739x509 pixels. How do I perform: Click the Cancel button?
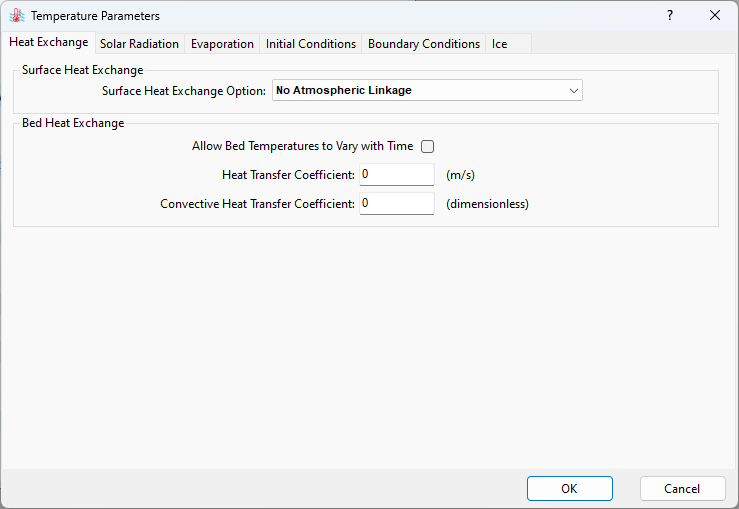[x=682, y=489]
